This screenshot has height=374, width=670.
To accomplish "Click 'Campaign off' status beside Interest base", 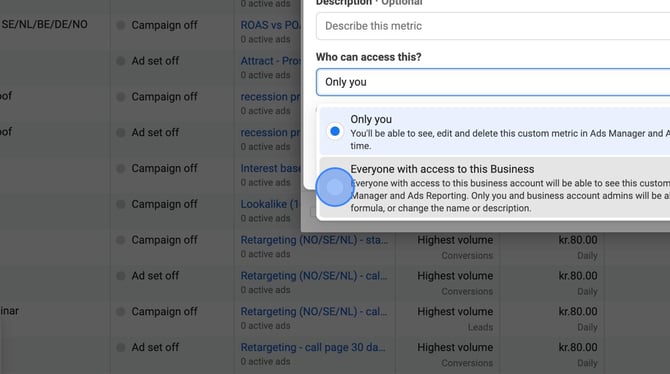I will point(164,168).
